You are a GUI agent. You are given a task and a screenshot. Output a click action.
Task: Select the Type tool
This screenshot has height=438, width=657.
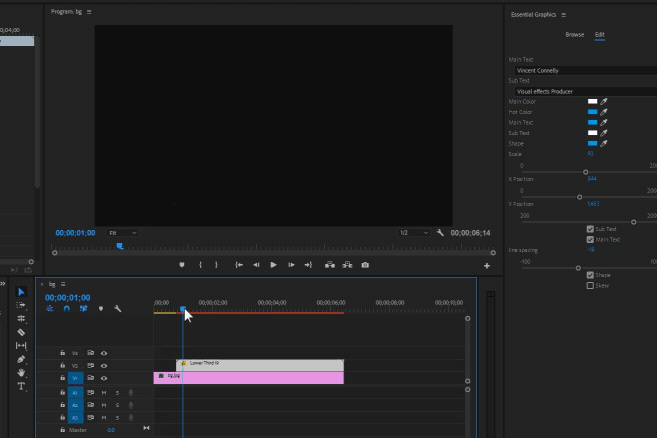[21, 386]
